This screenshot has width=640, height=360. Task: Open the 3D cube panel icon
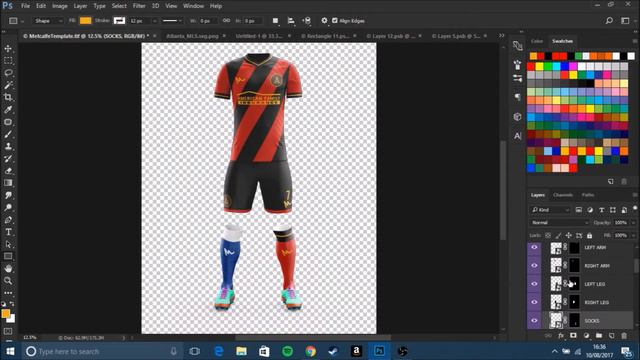pos(518,117)
